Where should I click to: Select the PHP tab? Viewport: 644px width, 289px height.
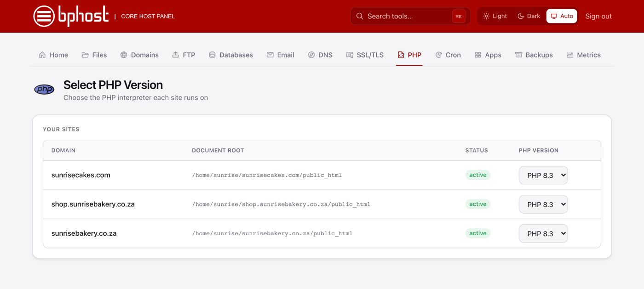coord(409,55)
